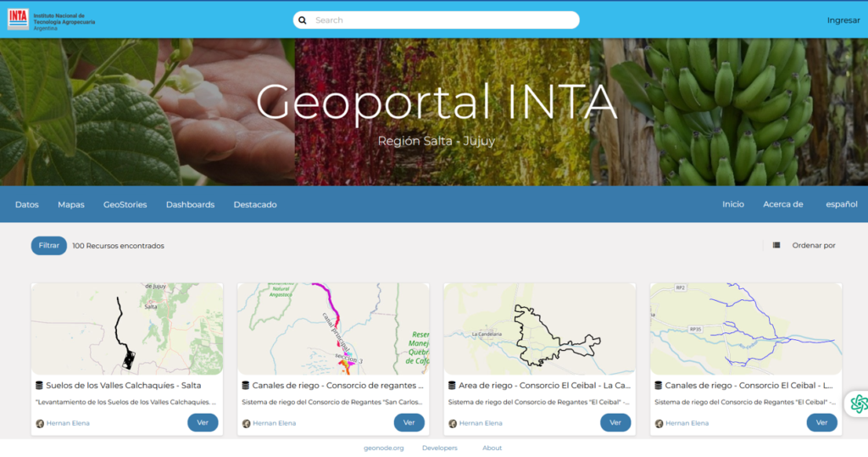This screenshot has width=868, height=457.
Task: Open the Acerca de menu
Action: pos(782,204)
